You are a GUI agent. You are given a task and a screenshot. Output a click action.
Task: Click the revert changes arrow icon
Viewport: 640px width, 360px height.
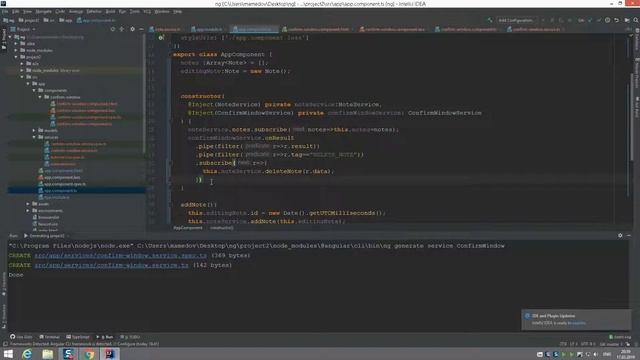616,20
